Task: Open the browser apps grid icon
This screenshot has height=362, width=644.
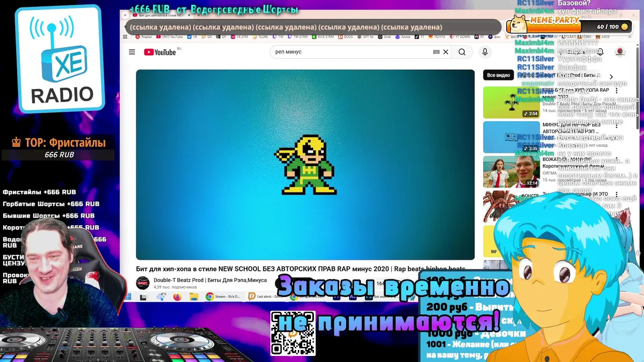Action: 125,37
